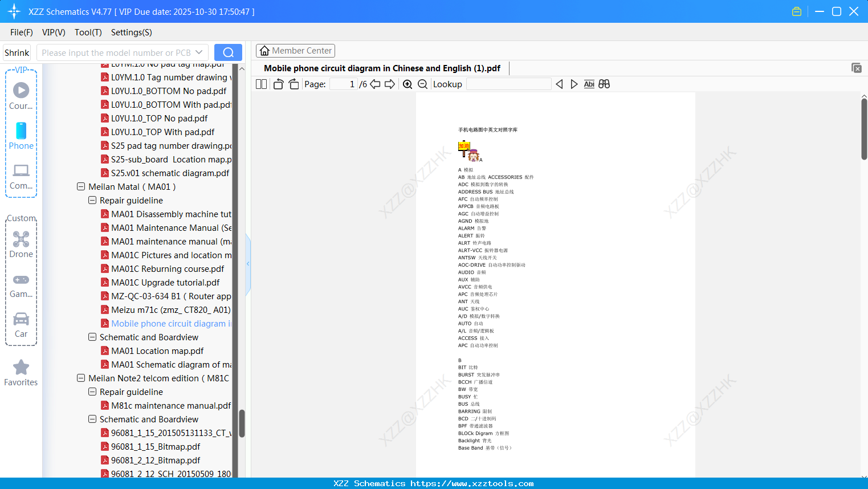
Task: Open L0YU.1.0_BOTTOM No pad.pdf
Action: [164, 91]
